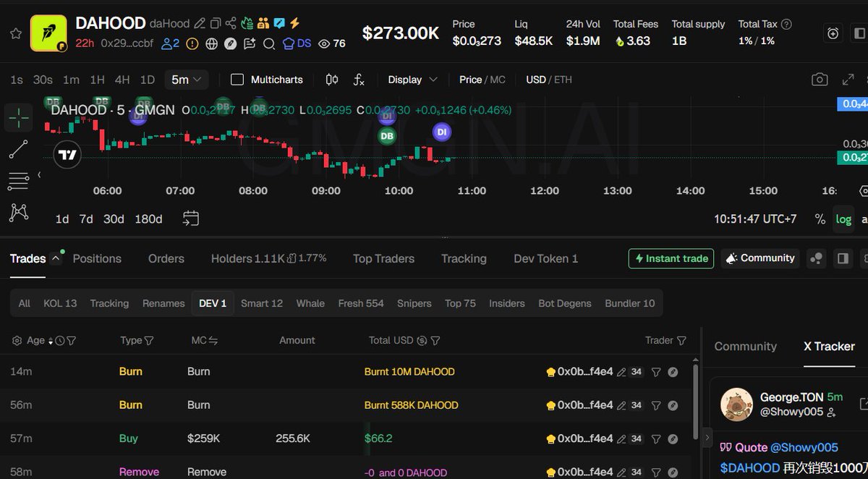Open the @Showy005 quote link
The width and height of the screenshot is (868, 479).
click(804, 447)
